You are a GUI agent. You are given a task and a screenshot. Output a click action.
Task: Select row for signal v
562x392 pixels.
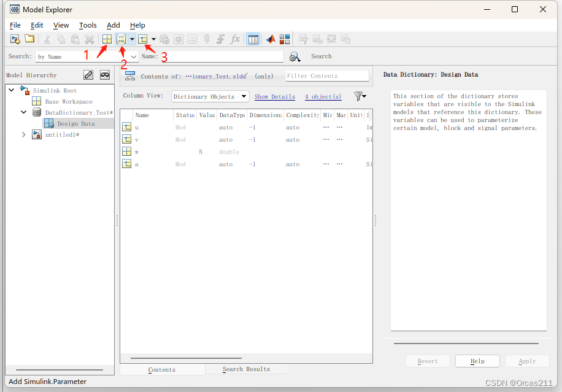coord(247,139)
